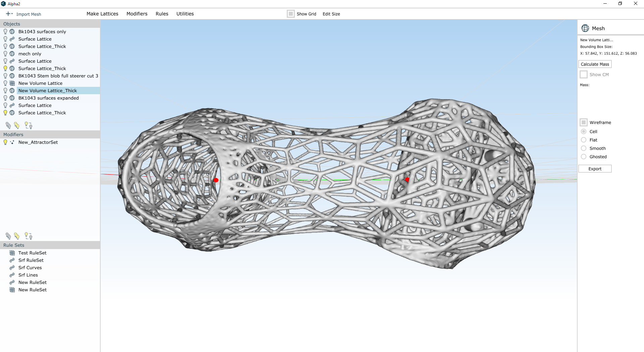
Task: Select BK1043 Stem blob full steerer cut 3
Action: coord(58,76)
